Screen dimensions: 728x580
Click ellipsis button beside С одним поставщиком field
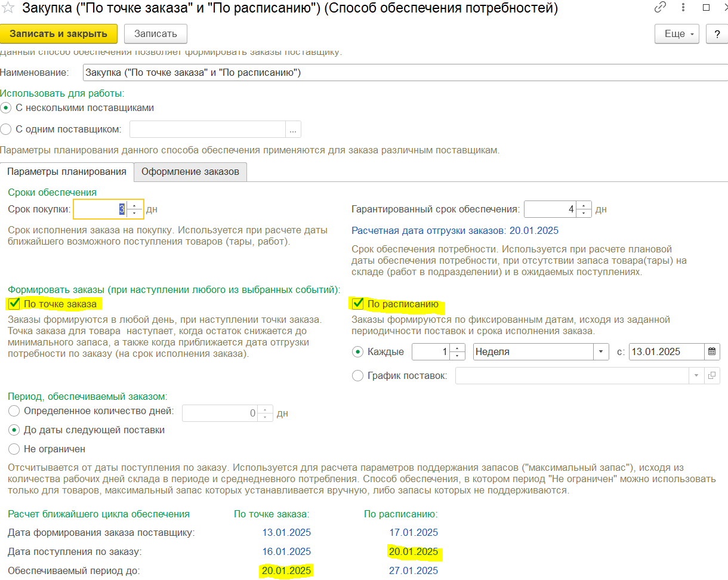[294, 129]
